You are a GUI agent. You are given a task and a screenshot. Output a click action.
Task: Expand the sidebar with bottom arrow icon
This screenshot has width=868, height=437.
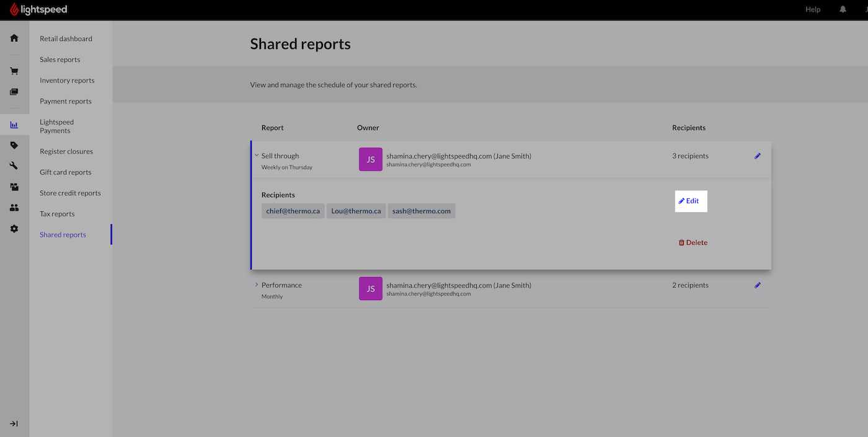click(x=14, y=424)
